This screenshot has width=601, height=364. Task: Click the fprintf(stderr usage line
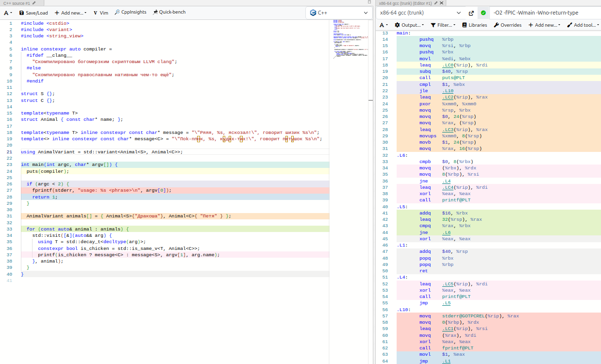coord(102,190)
